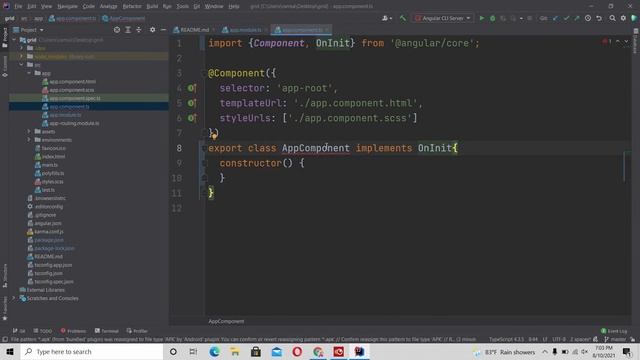
Task: Click the AppComponent class name in code
Action: (x=316, y=148)
